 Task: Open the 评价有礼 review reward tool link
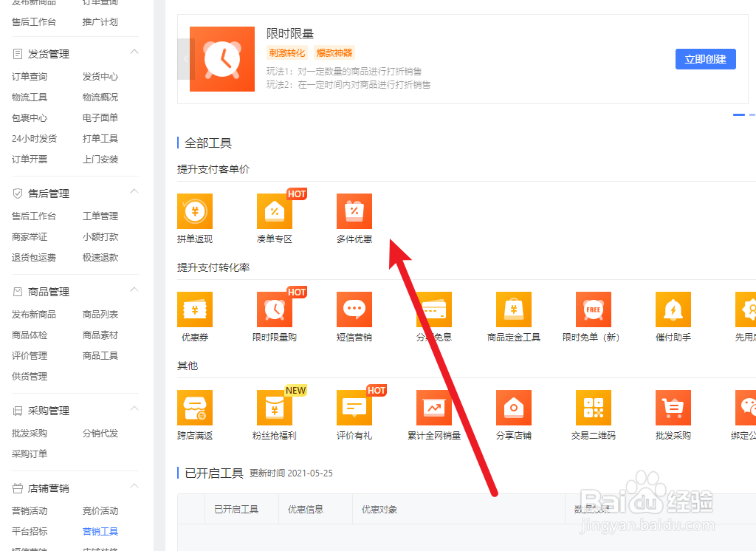tap(354, 406)
